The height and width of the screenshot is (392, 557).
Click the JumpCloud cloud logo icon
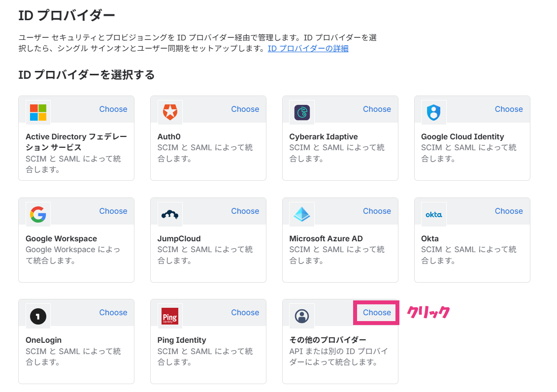170,214
